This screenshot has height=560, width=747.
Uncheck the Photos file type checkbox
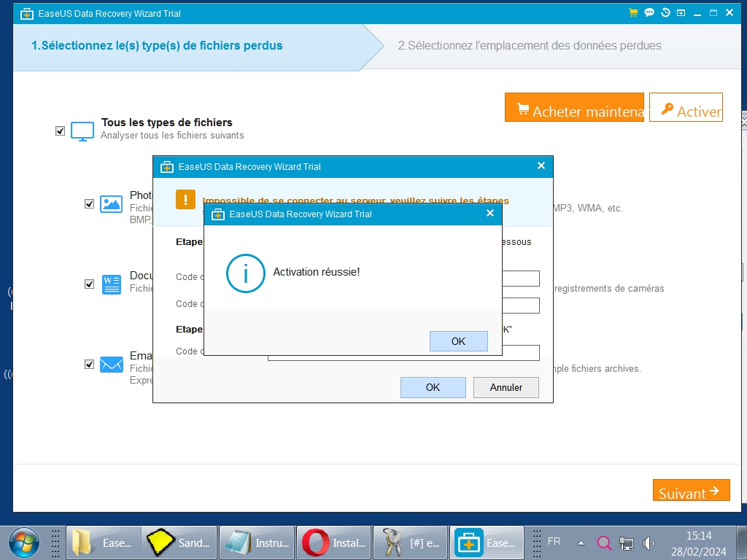89,204
